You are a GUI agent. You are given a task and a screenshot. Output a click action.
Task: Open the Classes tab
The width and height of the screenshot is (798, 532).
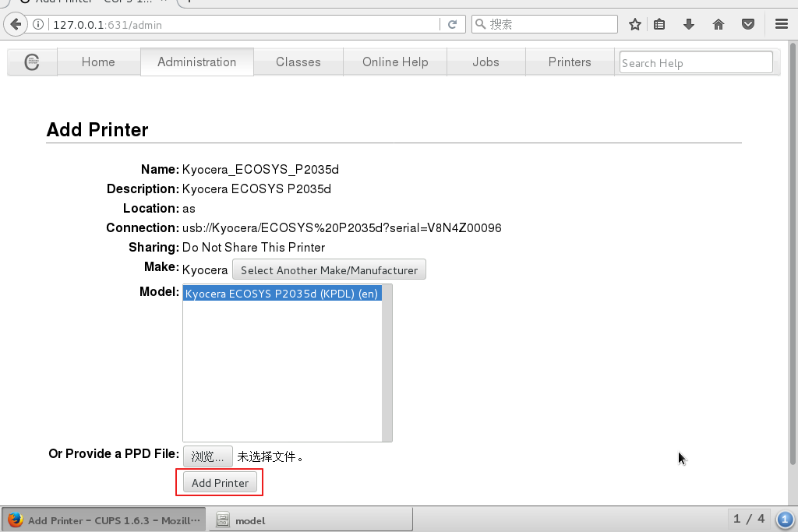tap(298, 62)
